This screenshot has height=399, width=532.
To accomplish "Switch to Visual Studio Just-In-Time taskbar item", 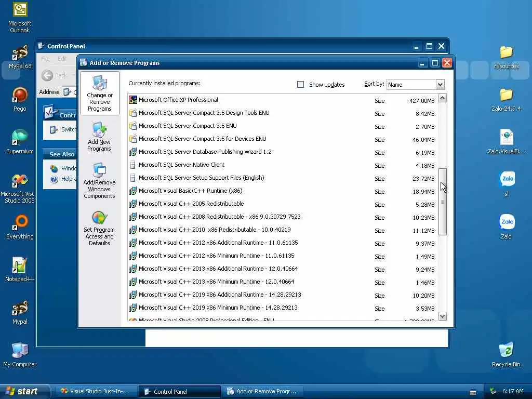I will click(96, 392).
